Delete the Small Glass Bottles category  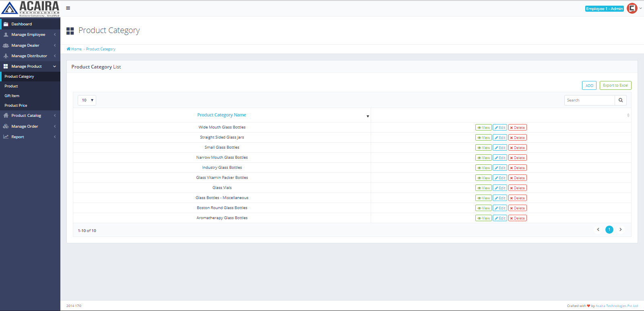point(517,148)
